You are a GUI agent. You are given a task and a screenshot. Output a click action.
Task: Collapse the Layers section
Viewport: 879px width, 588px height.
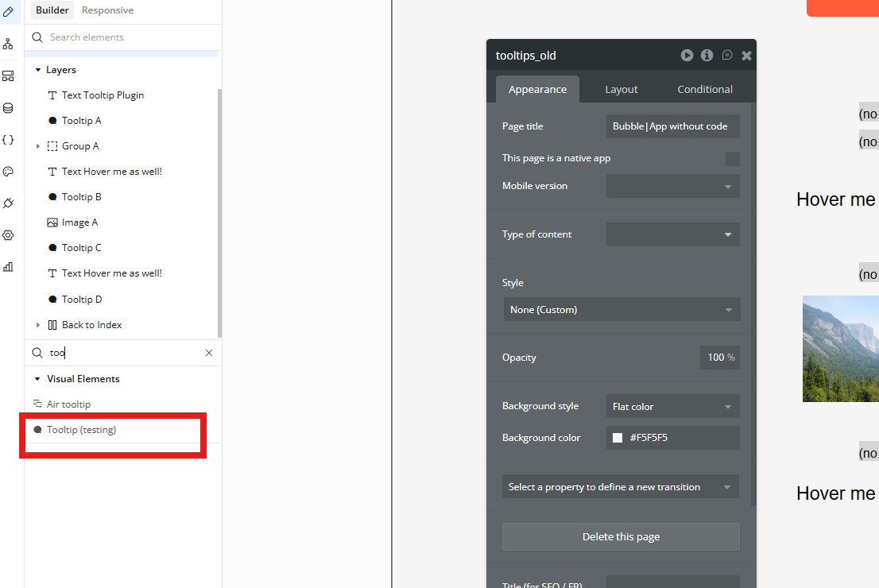point(37,70)
